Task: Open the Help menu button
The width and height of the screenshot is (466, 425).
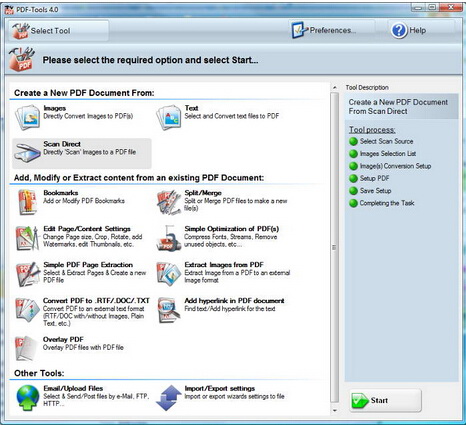Action: [x=408, y=30]
